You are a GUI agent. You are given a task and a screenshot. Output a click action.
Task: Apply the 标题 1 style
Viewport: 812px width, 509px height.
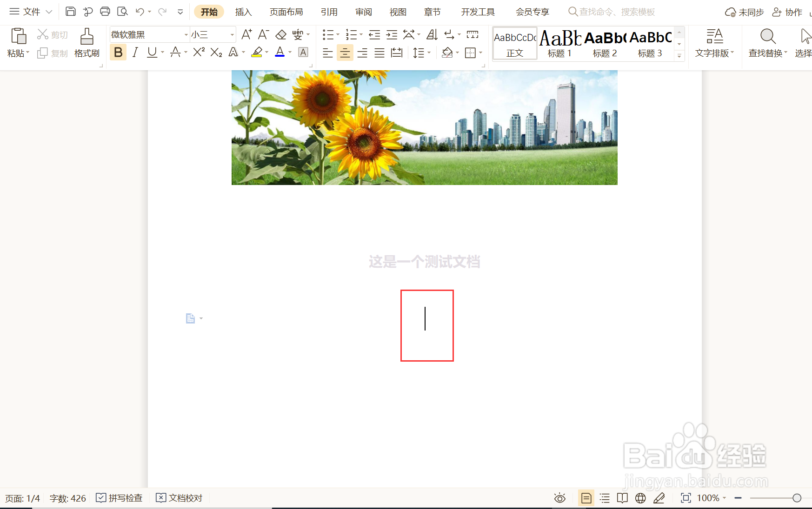tap(559, 44)
